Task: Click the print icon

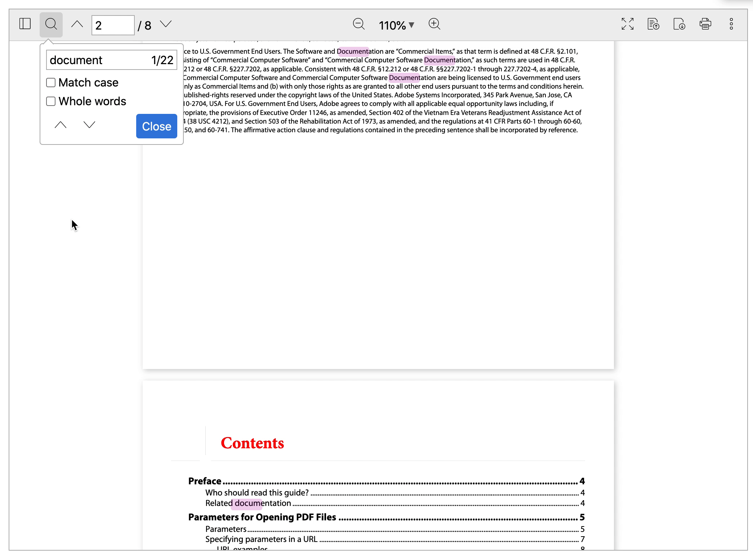Action: (x=705, y=24)
